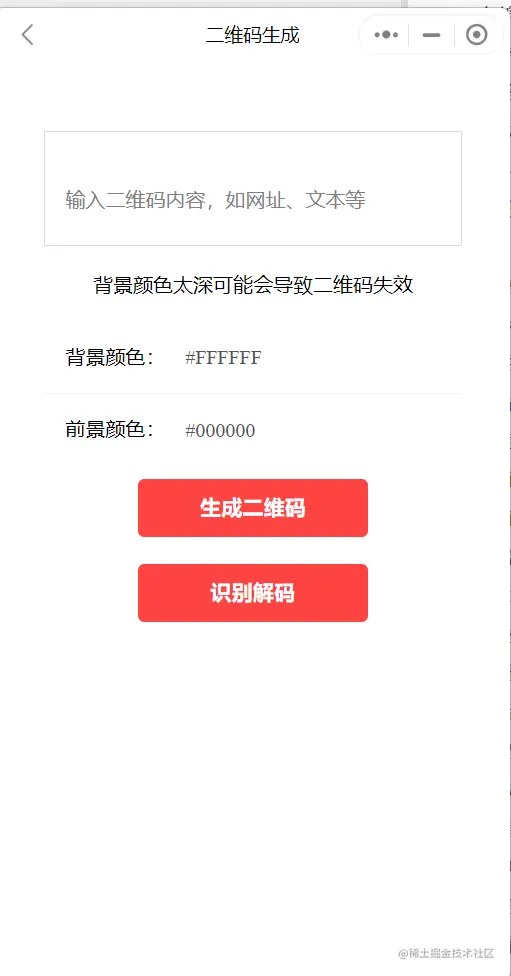Click the 稀土掘金技术社区 watermark
The image size is (511, 976).
(446, 954)
